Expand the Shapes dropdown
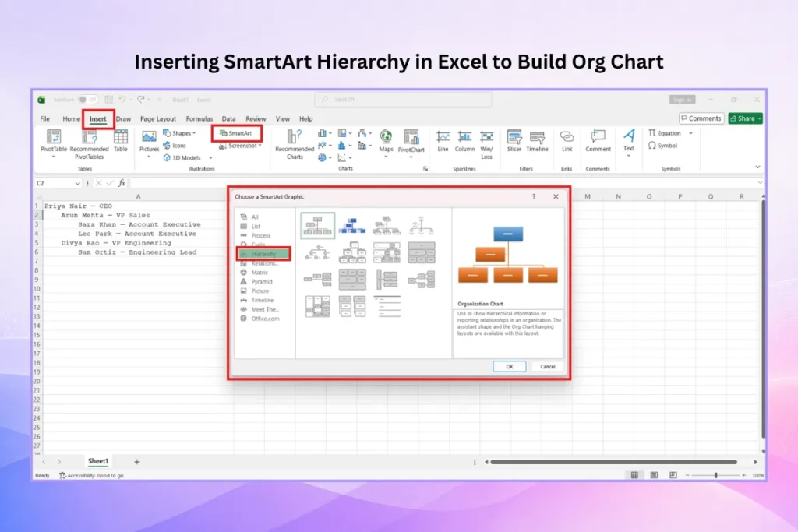This screenshot has width=798, height=532. [x=194, y=133]
